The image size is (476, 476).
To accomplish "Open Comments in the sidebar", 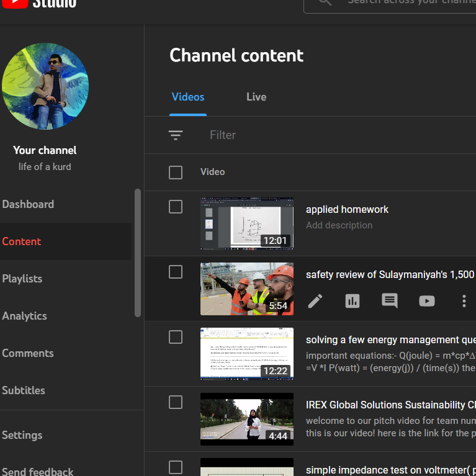I will click(x=66, y=353).
